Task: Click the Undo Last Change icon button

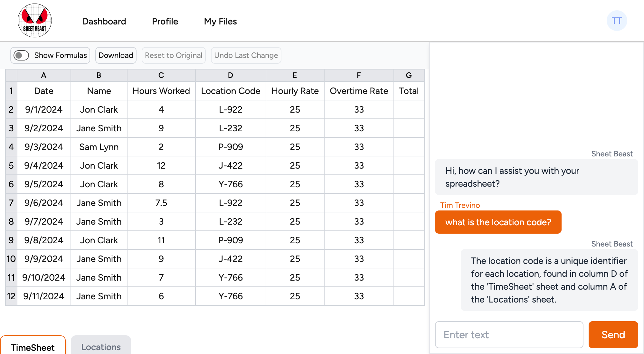Action: click(x=246, y=55)
